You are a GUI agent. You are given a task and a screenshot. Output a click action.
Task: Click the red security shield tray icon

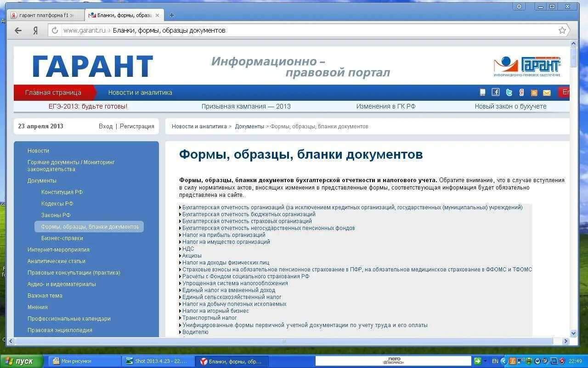coord(562,361)
